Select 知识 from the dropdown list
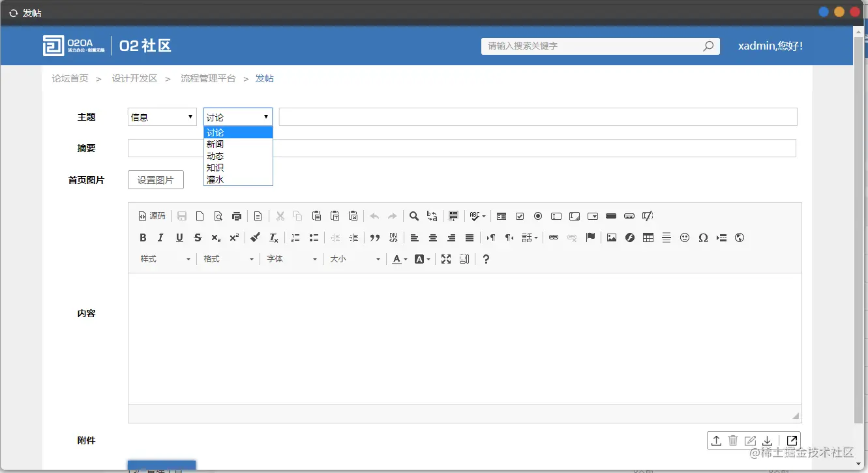Image resolution: width=868 pixels, height=473 pixels. point(238,168)
